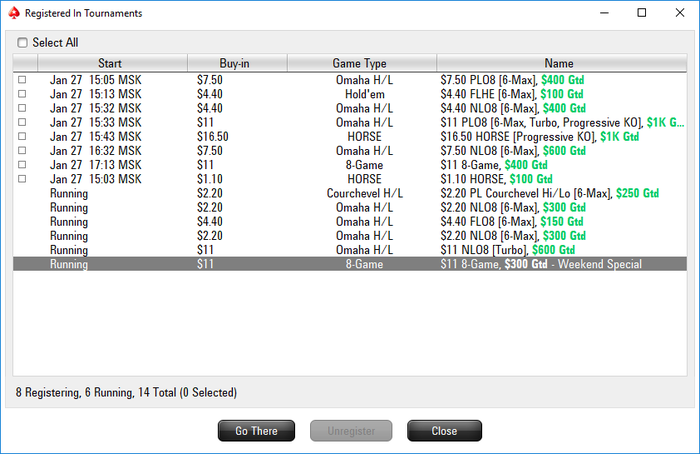700x454 pixels.
Task: Sort by the Game Type column header
Action: click(362, 63)
